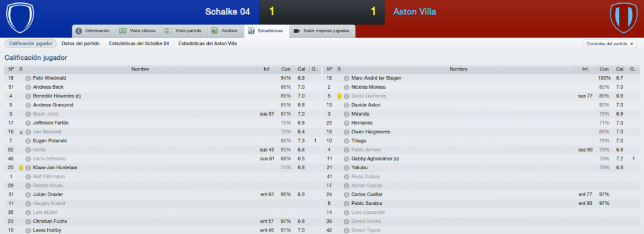Click yellow card icon for Klaas-Jan Huntelaar
Viewport: 644px width, 234px height.
tap(21, 168)
